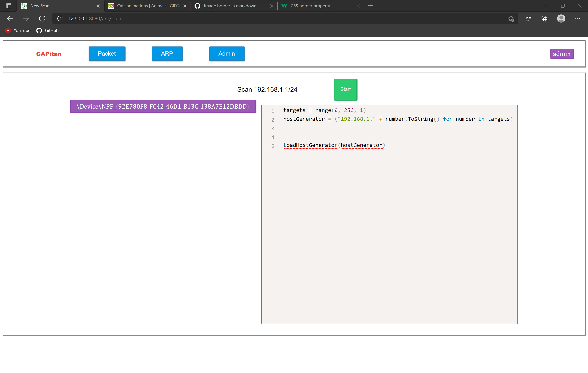
Task: Toggle the vertical tabs icon
Action: 9,6
